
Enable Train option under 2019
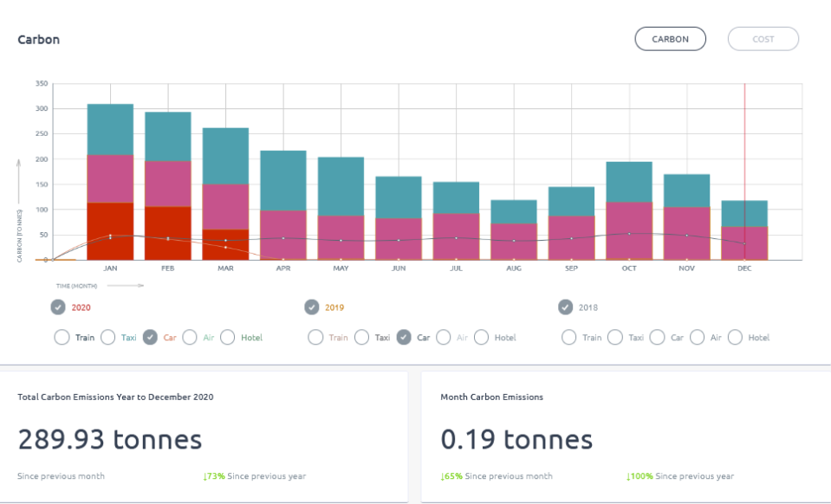click(315, 338)
